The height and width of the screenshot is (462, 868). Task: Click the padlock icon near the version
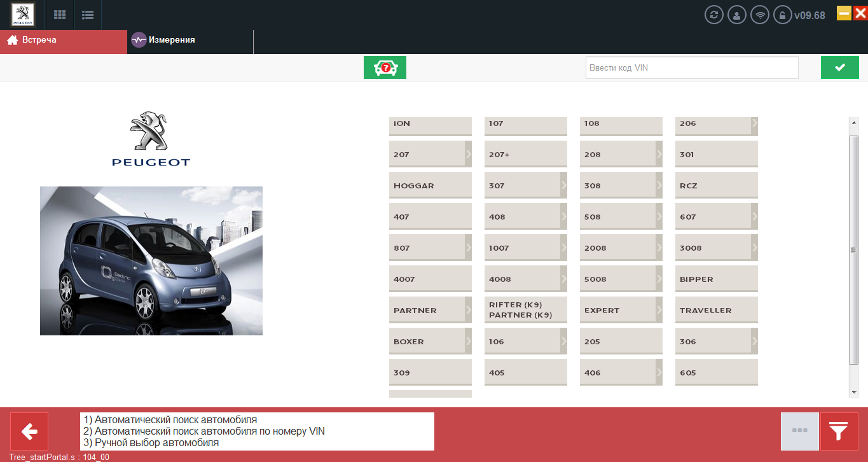coord(783,15)
